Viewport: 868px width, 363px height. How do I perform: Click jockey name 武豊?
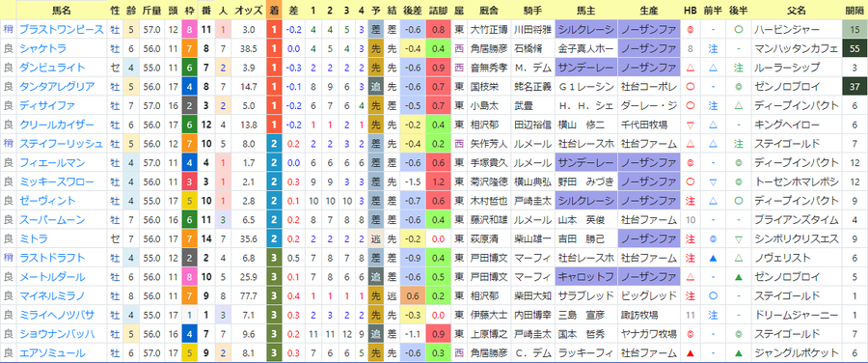(x=523, y=105)
